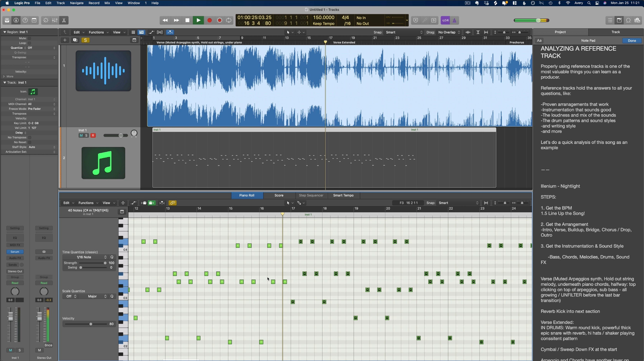This screenshot has height=361, width=644.
Task: Click the Play button in transport
Action: (198, 20)
